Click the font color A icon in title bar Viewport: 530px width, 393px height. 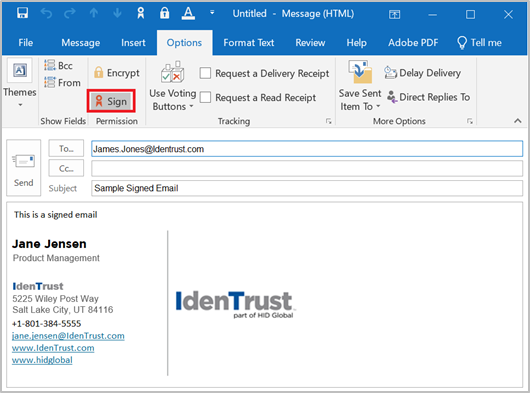[188, 14]
